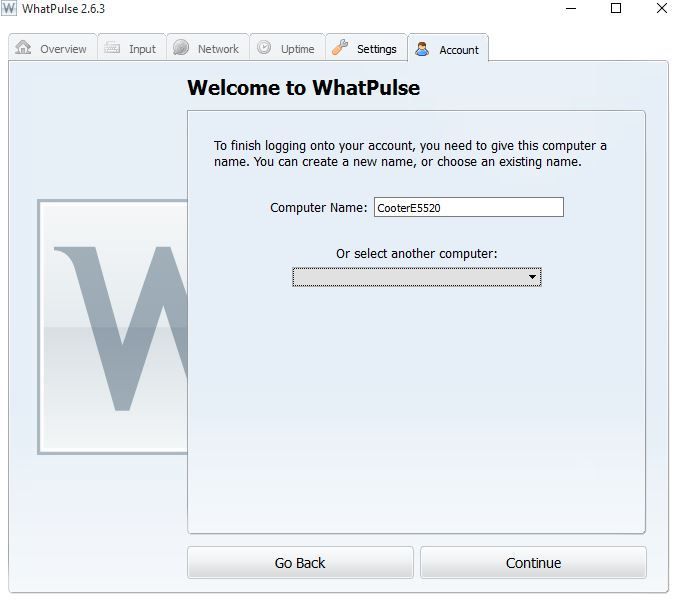Minimize the WhatPulse window

coord(571,8)
